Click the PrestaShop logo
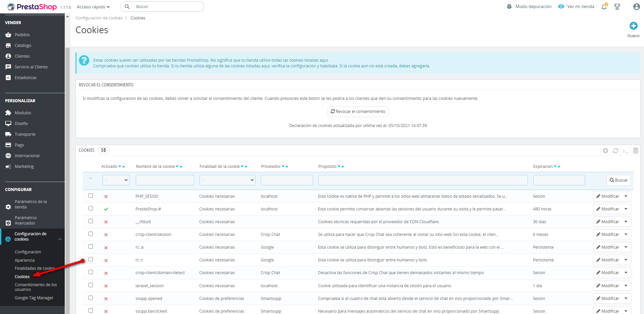 point(32,7)
